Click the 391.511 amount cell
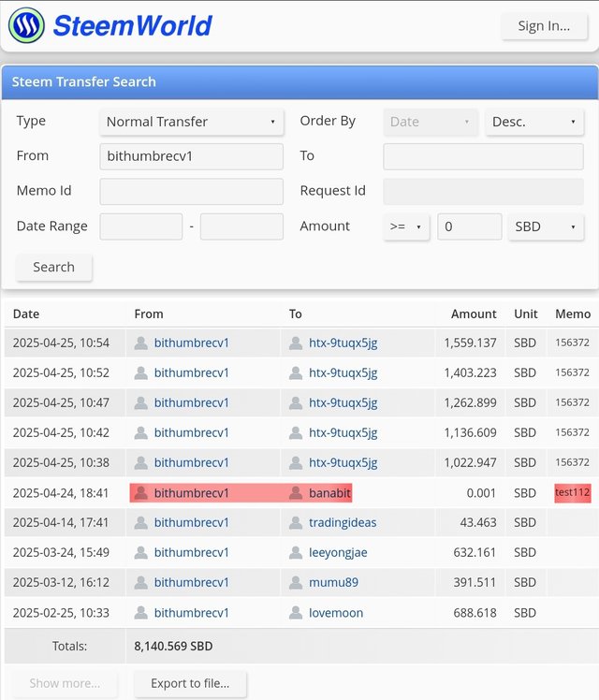 [475, 583]
